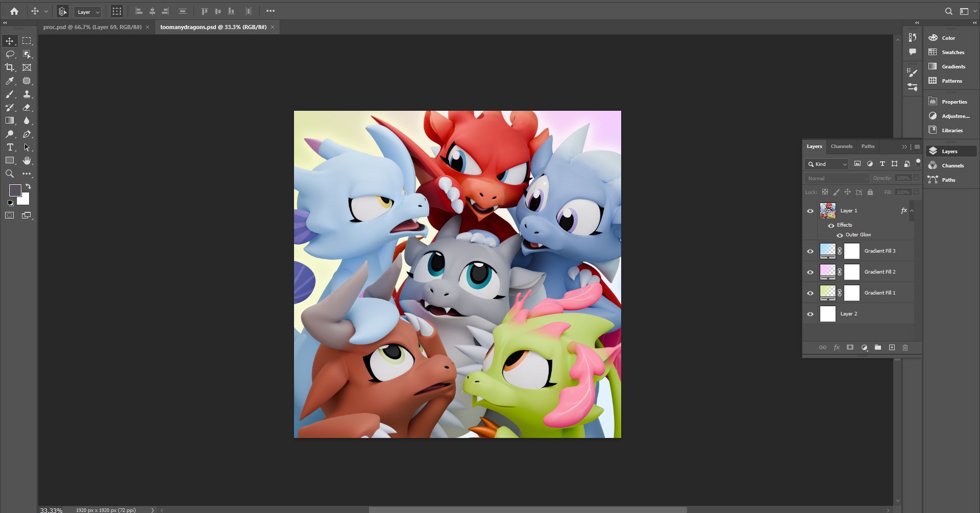Click add layer style fx icon at panel bottom
Image resolution: width=980 pixels, height=513 pixels.
coord(837,348)
